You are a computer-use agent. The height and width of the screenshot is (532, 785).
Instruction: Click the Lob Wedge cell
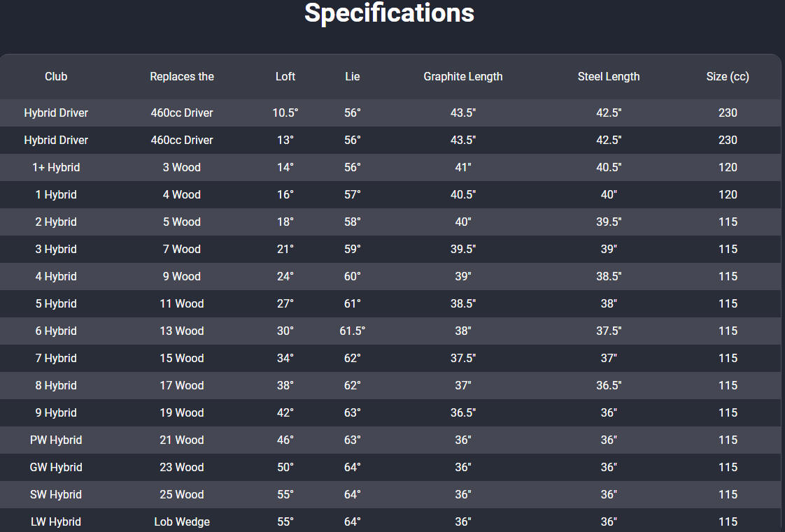182,522
